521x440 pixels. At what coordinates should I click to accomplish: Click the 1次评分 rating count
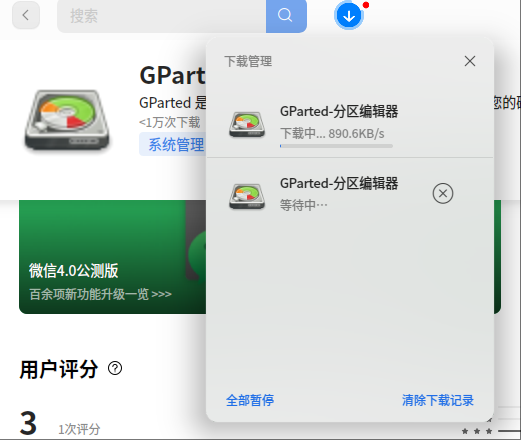[79, 429]
